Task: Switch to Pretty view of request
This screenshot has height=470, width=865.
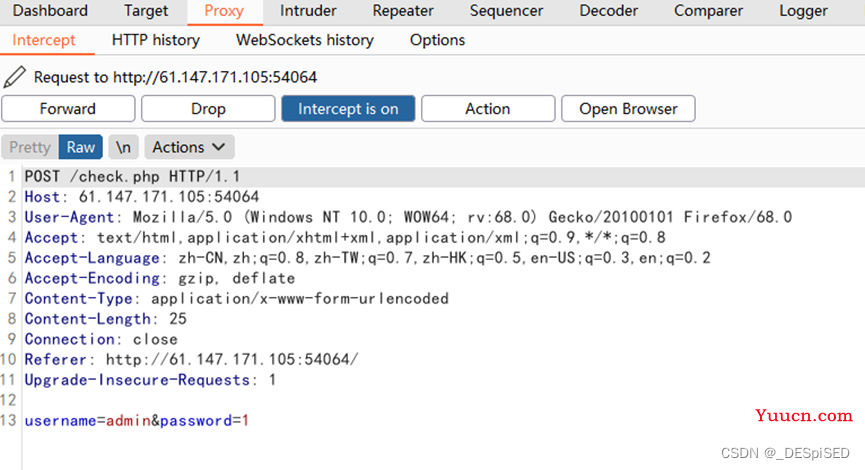Action: coord(30,147)
